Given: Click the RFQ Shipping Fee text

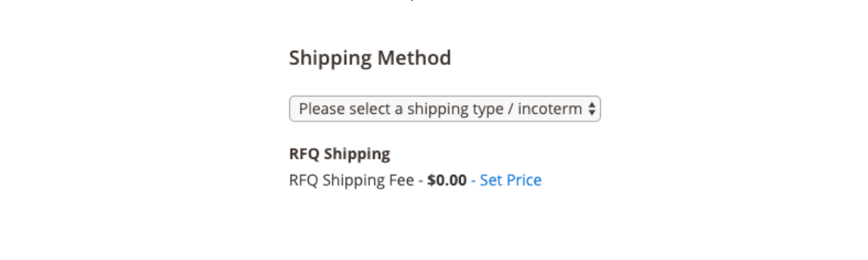Looking at the screenshot, I should (x=352, y=180).
